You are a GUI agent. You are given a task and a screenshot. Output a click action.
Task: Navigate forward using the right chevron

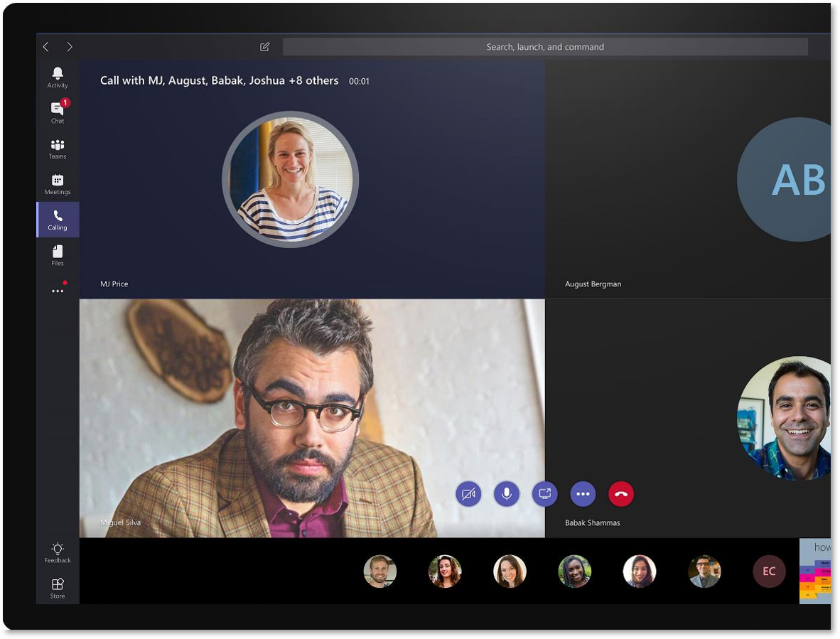click(x=70, y=46)
